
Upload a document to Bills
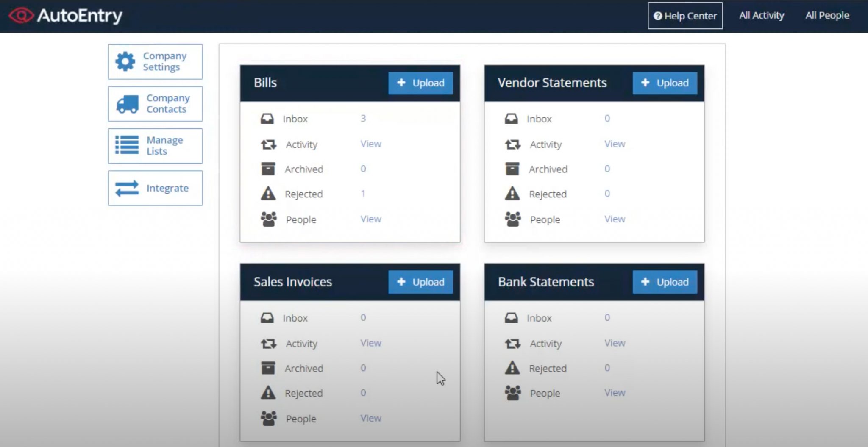tap(420, 83)
